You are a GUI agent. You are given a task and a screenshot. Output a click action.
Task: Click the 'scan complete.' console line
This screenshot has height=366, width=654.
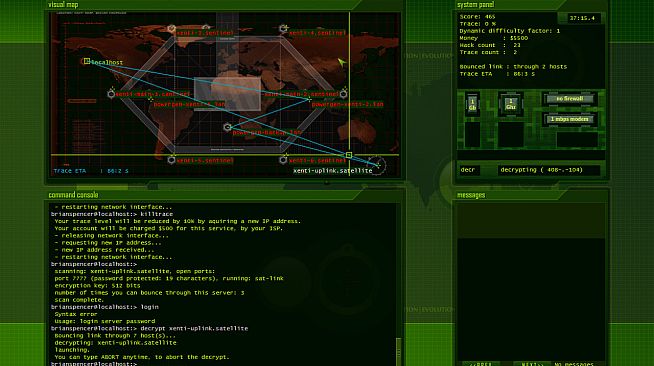[79, 300]
